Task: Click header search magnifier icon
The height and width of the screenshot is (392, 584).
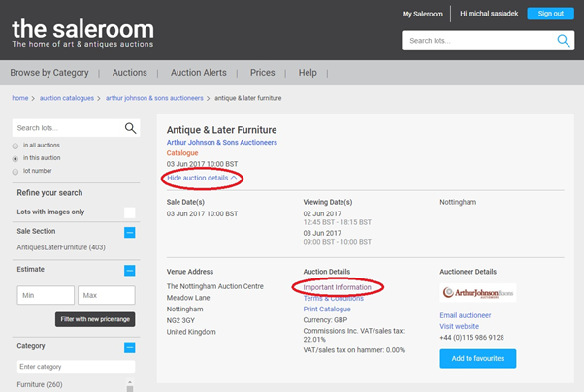Action: point(563,40)
